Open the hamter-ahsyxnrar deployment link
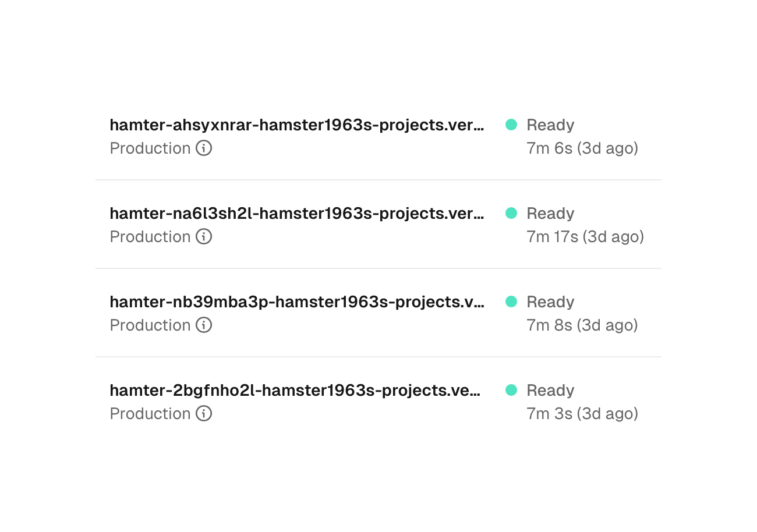 tap(297, 125)
